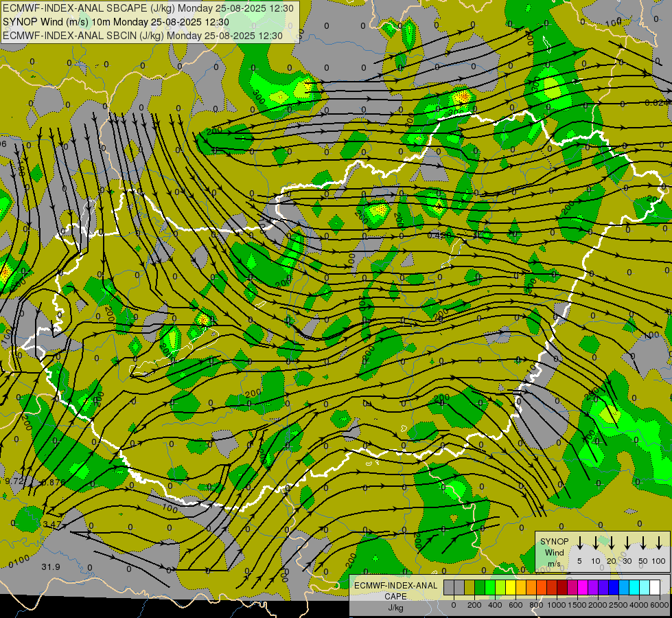Screen dimensions: 672x618
Task: Click the SBCIN title line
Action: pyautogui.click(x=143, y=36)
